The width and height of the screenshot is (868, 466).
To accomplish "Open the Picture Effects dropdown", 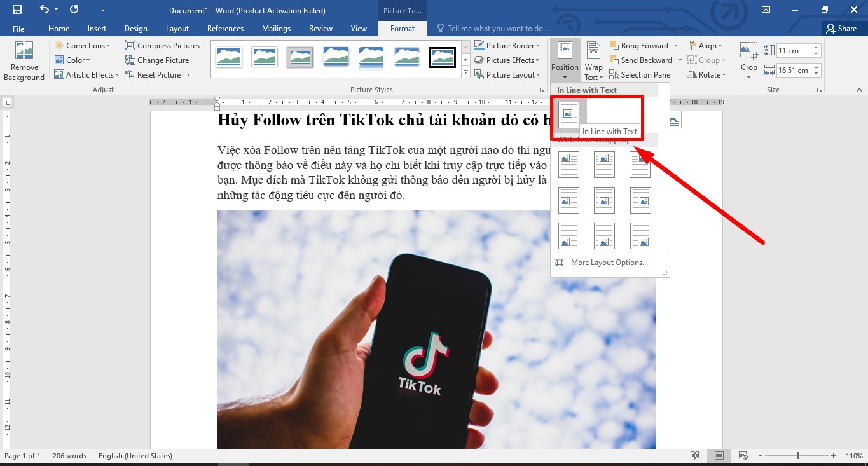I will 507,60.
